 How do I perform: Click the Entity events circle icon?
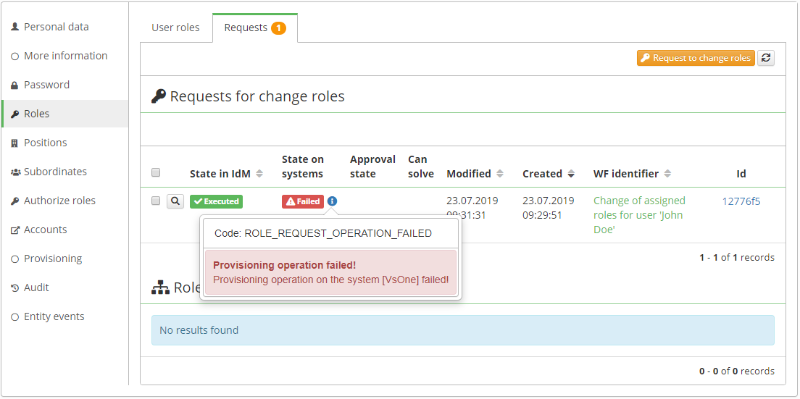15,317
